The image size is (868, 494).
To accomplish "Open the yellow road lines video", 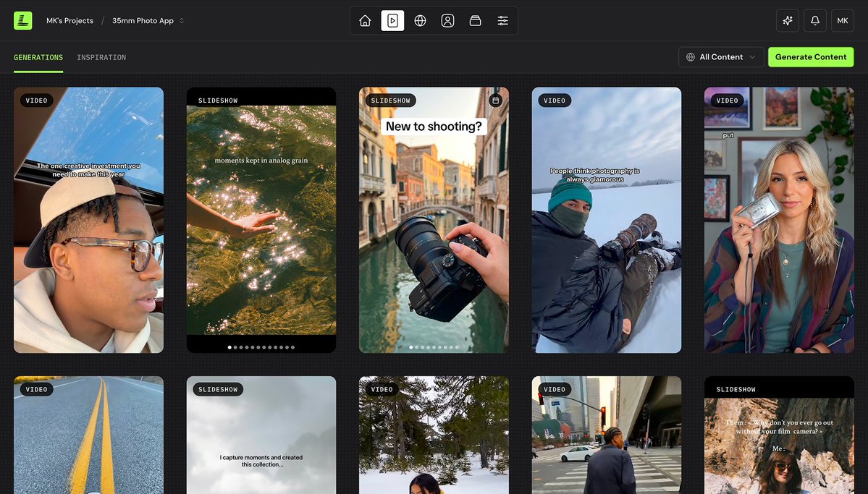I will 88,435.
